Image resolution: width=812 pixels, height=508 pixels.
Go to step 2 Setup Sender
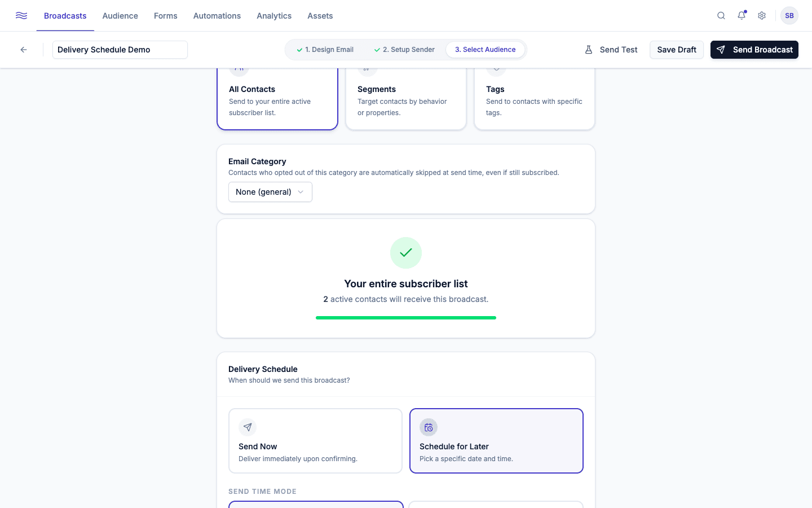pos(404,50)
